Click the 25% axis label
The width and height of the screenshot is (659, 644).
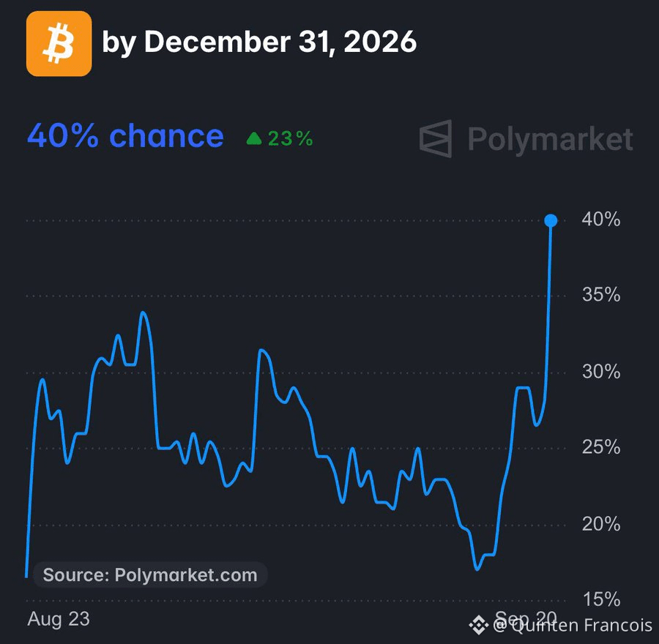click(601, 447)
